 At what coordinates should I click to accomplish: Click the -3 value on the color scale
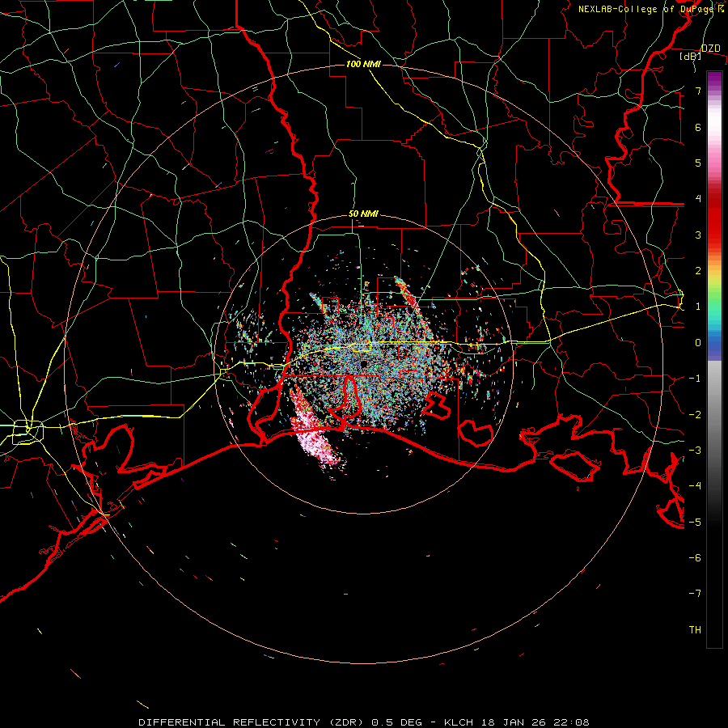(x=695, y=450)
